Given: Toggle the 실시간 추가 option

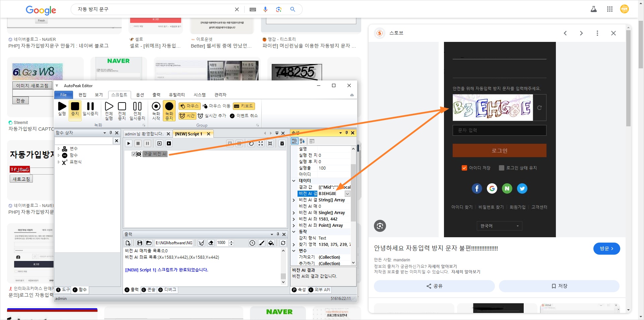Looking at the screenshot, I should tap(212, 116).
